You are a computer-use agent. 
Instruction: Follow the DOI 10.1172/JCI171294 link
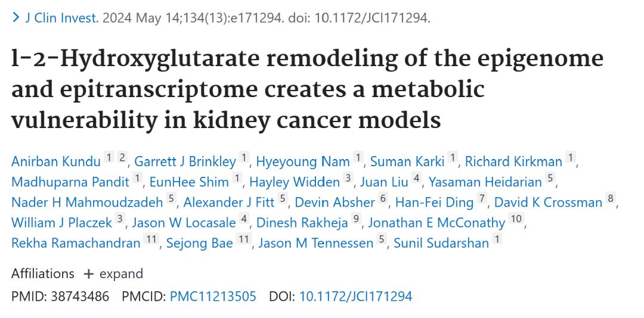pos(355,296)
